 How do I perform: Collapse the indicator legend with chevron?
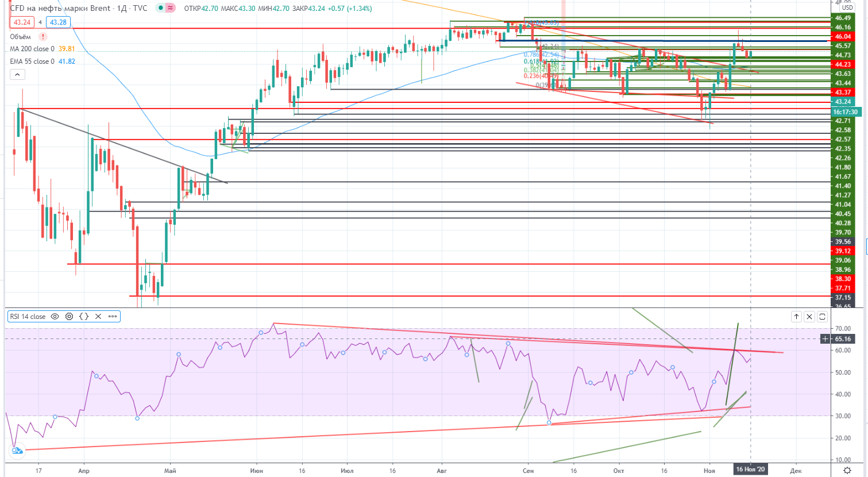[17, 75]
